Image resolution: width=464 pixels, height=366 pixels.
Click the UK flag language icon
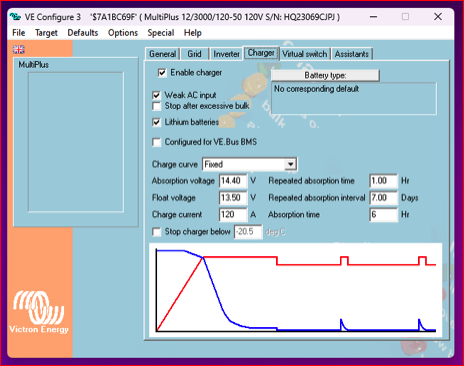pos(19,50)
